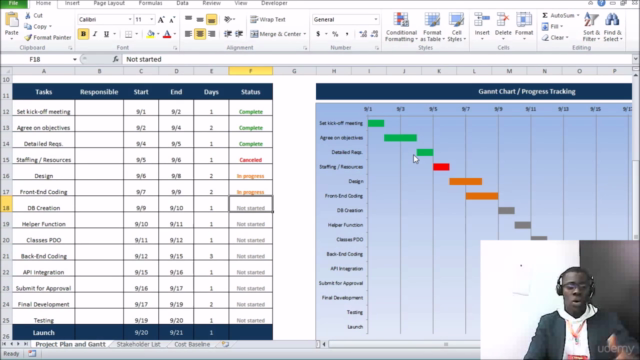Screen dimensions: 640x360
Task: Open the Stakeholder List sheet tab
Action: 138,344
